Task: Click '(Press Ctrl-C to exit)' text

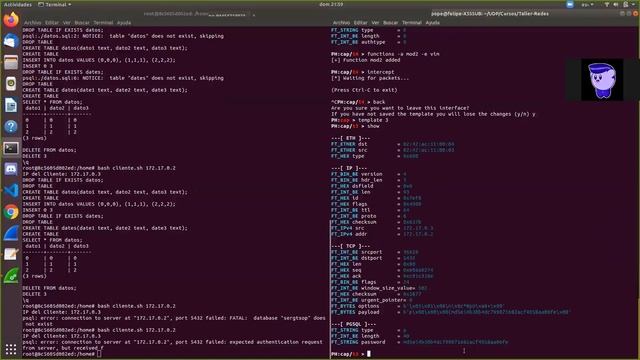Action: point(364,90)
